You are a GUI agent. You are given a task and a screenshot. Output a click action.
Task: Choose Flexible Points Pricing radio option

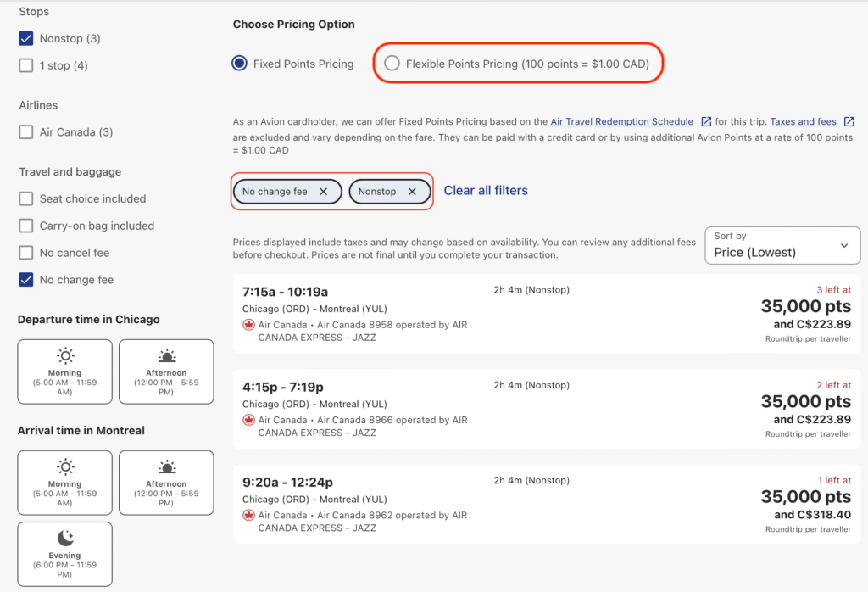tap(392, 64)
